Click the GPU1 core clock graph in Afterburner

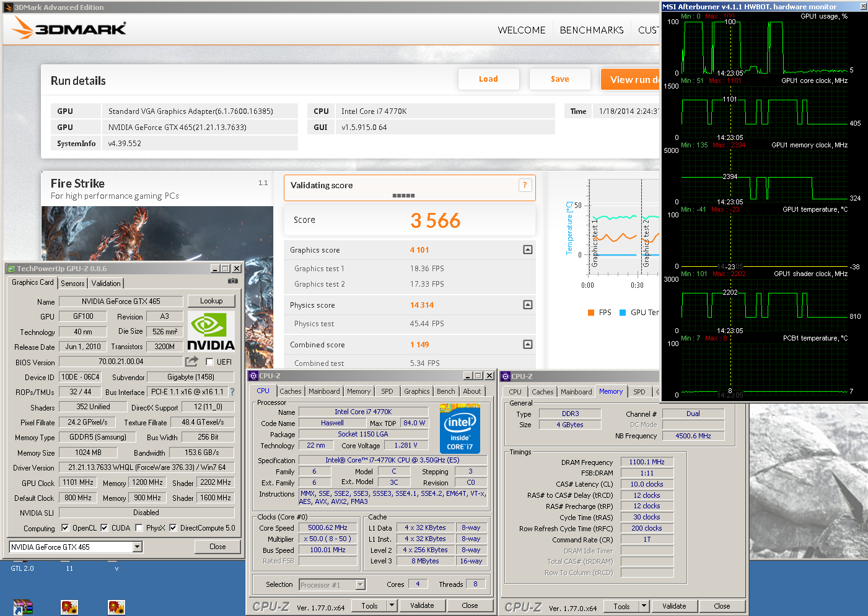pyautogui.click(x=763, y=112)
